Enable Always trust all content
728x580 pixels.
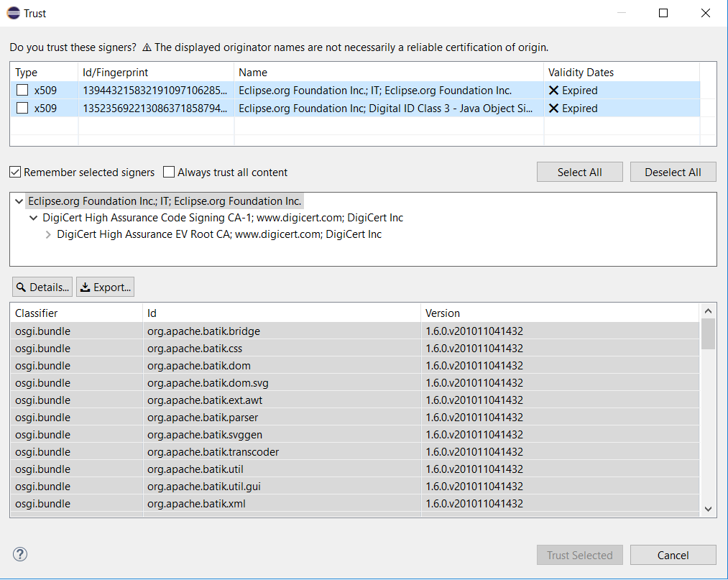coord(169,172)
